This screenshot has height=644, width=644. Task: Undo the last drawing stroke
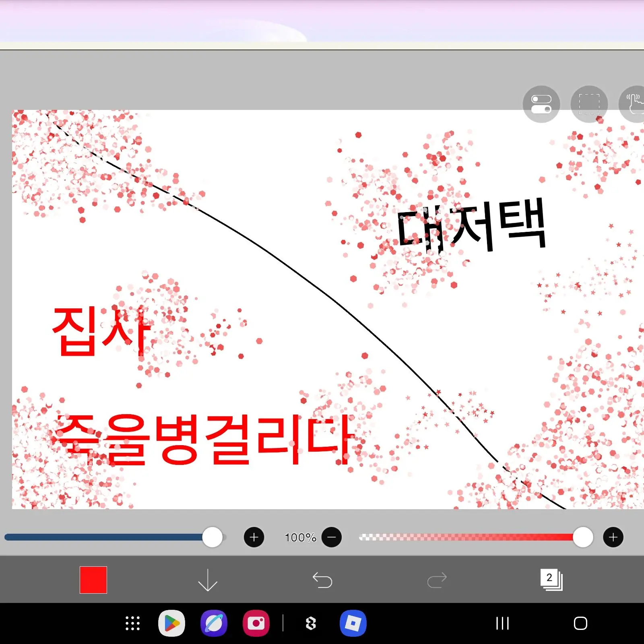(322, 580)
